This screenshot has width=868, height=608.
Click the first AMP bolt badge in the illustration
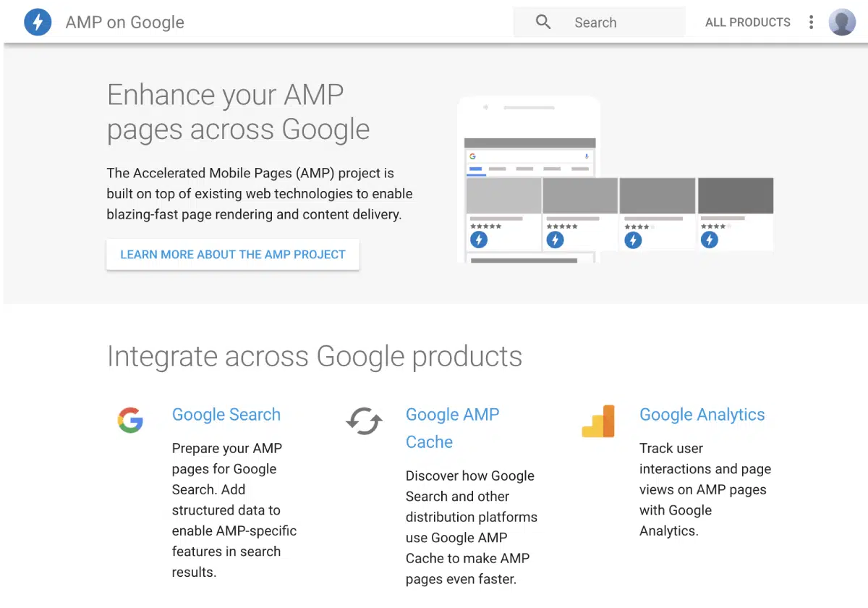point(479,240)
